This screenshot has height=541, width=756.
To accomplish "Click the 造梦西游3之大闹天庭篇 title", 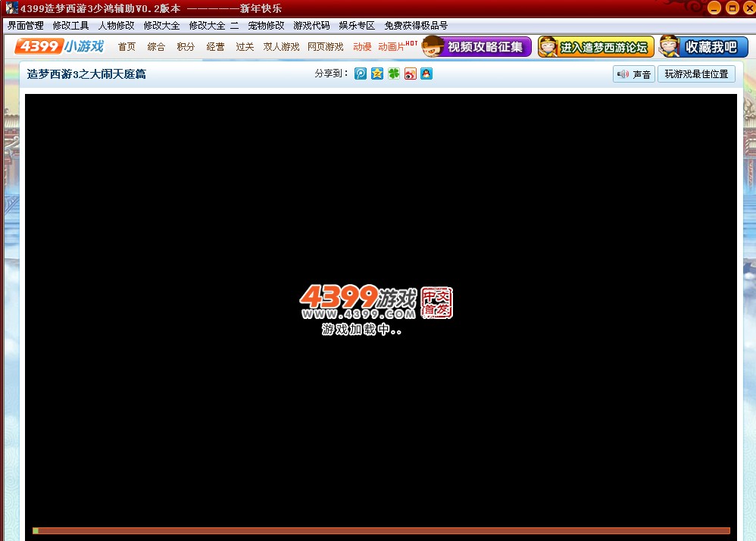I will pos(86,73).
